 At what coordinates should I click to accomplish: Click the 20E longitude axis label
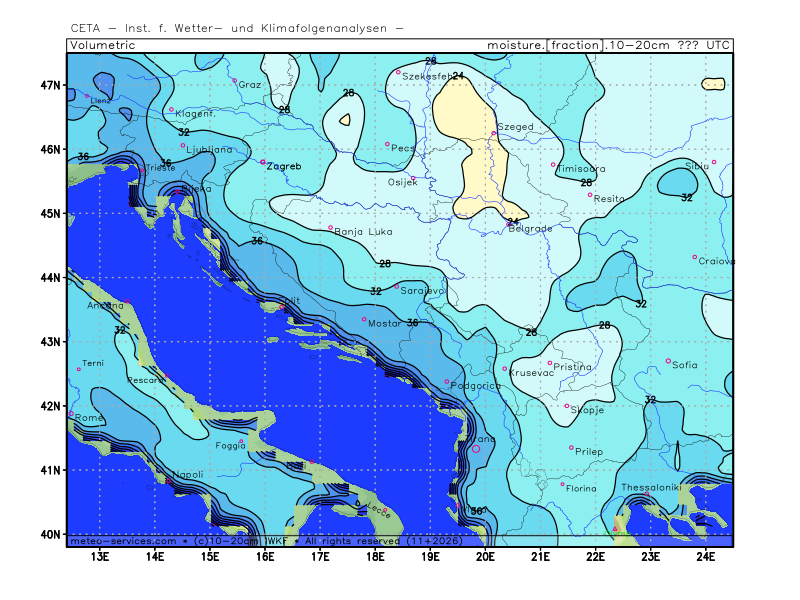coord(485,556)
